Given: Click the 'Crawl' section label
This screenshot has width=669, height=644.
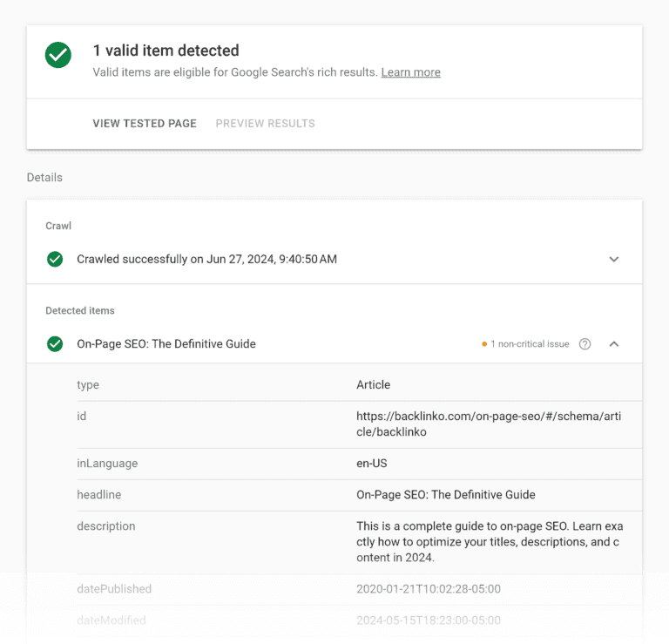Looking at the screenshot, I should (58, 226).
